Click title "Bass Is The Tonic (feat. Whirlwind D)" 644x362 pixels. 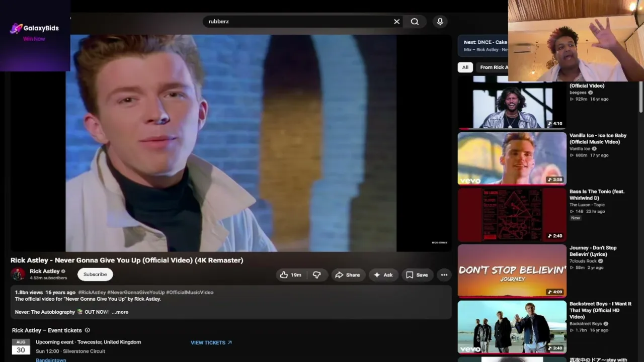click(597, 195)
